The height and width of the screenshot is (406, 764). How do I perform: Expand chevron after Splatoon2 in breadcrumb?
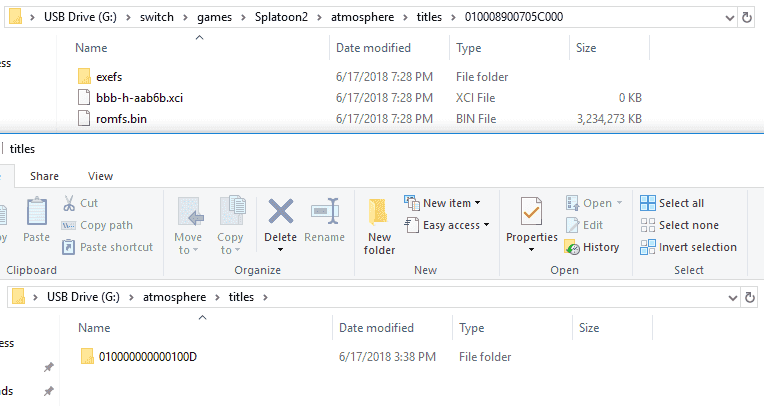pos(320,18)
